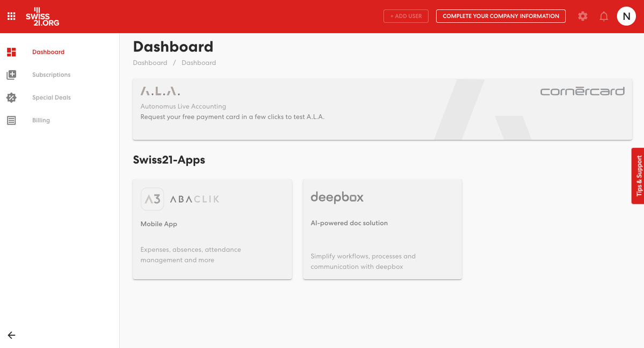The image size is (644, 348).
Task: Click the Dashboard page title
Action: pos(173,47)
